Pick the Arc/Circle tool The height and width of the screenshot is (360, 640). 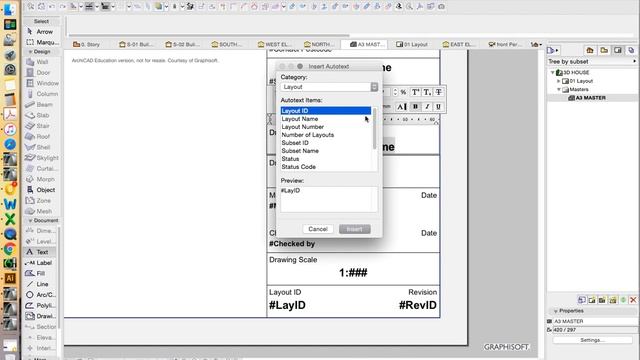coord(41,294)
